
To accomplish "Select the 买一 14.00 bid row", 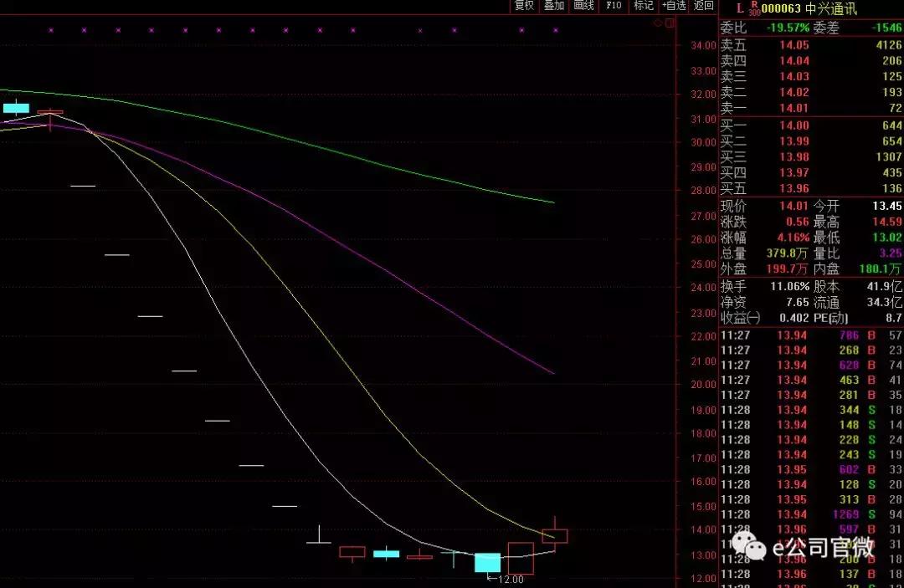I will [811, 125].
